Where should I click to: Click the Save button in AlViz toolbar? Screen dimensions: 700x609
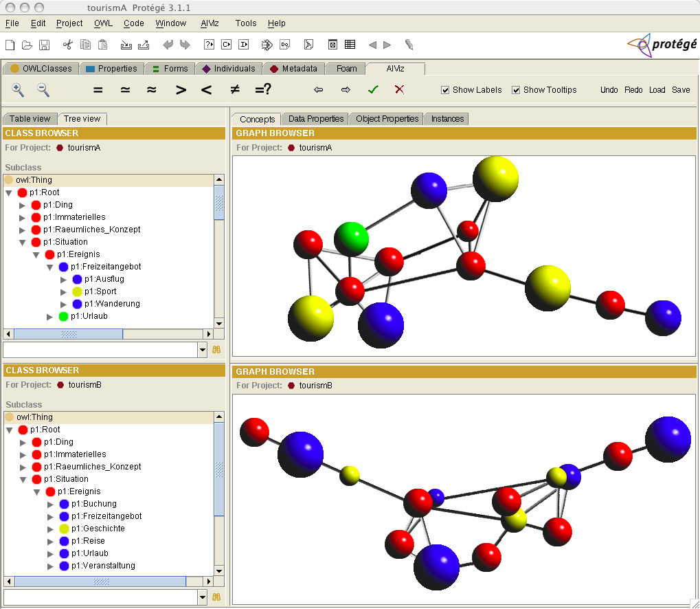[681, 90]
